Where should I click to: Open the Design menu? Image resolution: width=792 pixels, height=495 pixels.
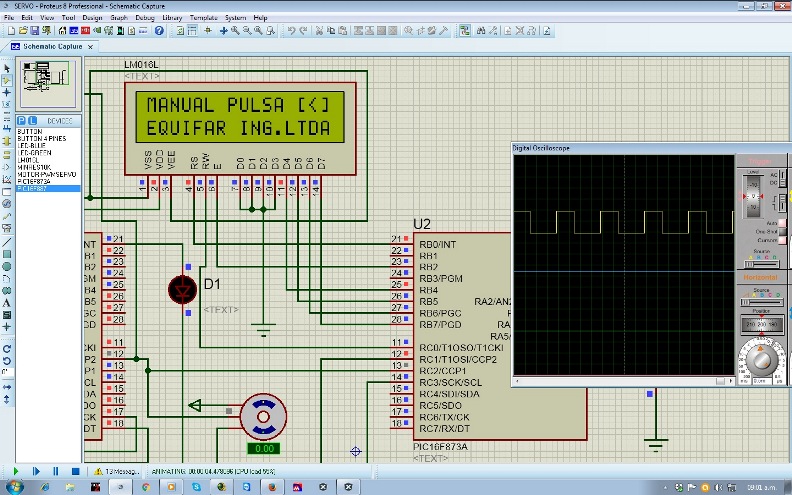click(92, 18)
